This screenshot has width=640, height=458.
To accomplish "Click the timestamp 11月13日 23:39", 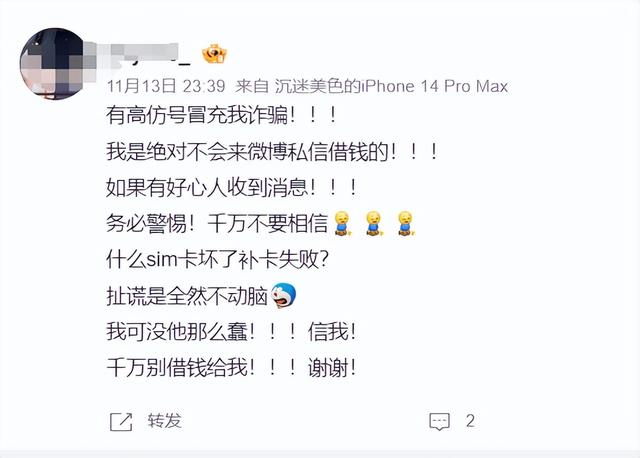I will click(166, 86).
